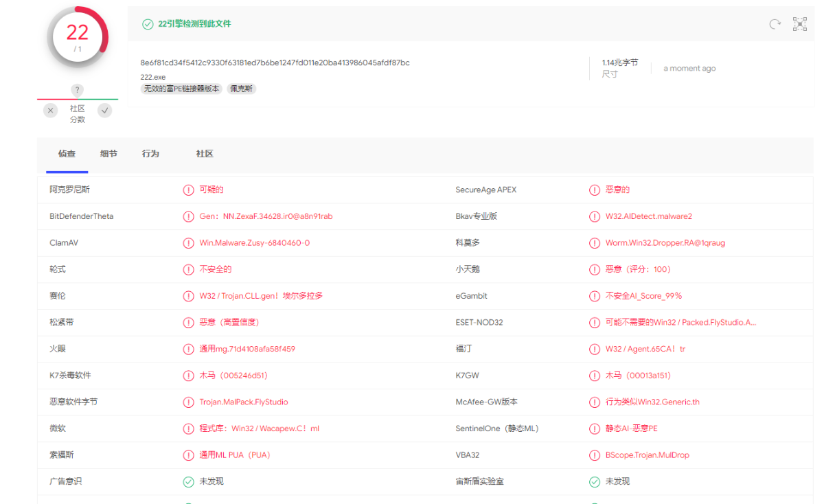The height and width of the screenshot is (504, 824).
Task: Click the Worm.Win32.Dropper.RA@1qraug result
Action: point(665,243)
